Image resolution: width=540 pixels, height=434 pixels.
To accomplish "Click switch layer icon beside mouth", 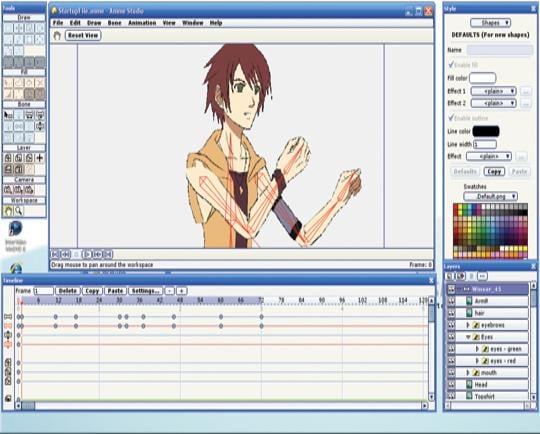I will (x=476, y=373).
